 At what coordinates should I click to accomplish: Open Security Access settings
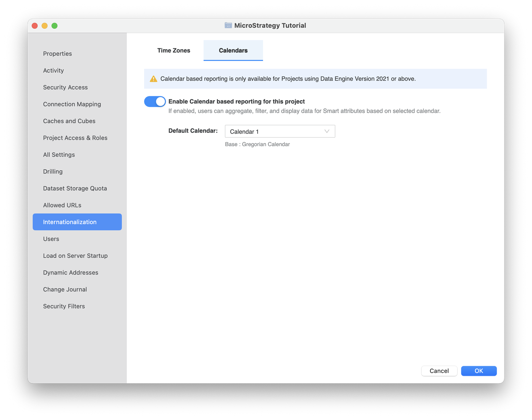pyautogui.click(x=65, y=87)
